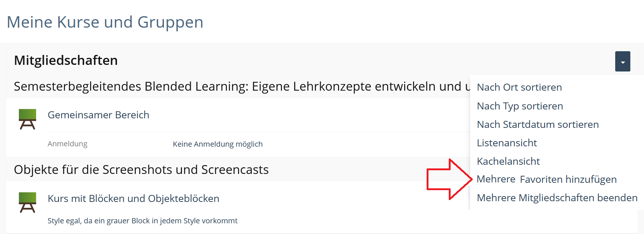Click the course icon beside Kurs mit Blöcken

(x=28, y=202)
